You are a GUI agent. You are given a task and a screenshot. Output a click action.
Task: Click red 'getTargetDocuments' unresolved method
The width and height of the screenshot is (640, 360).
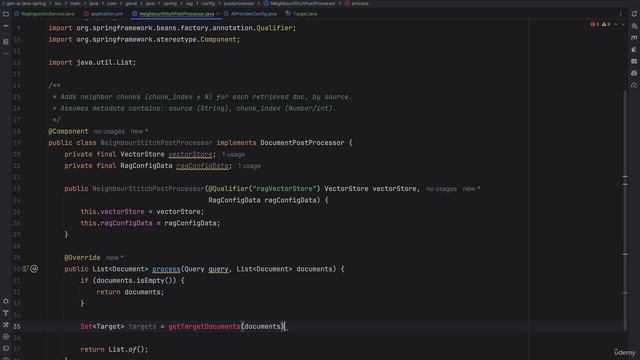[204, 326]
